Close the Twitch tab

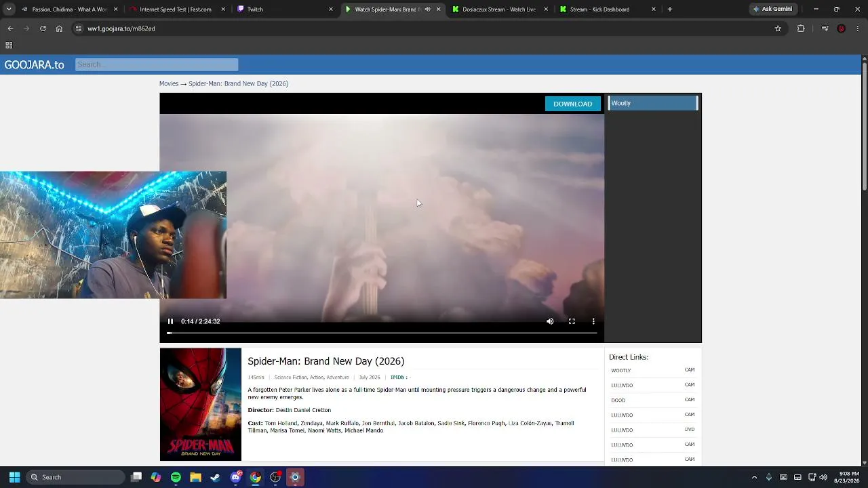[331, 9]
